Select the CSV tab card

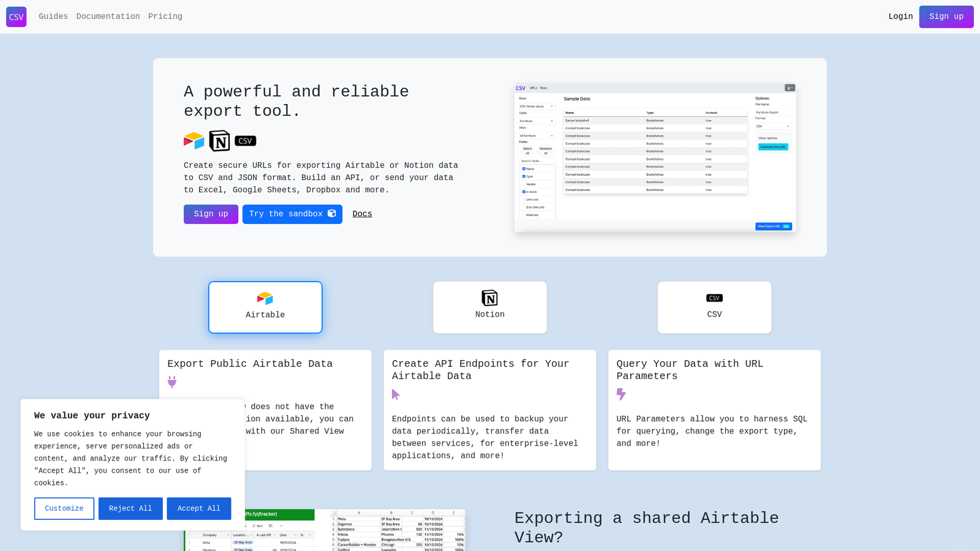click(714, 307)
